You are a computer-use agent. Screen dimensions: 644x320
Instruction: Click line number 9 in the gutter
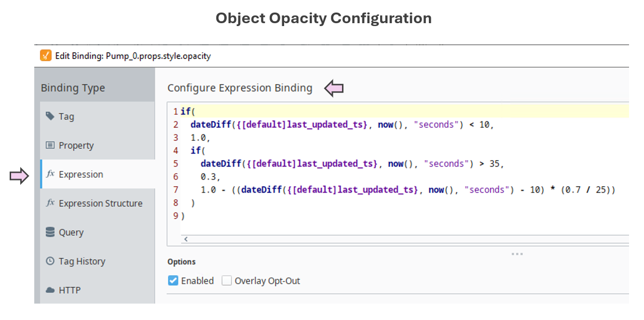(176, 215)
